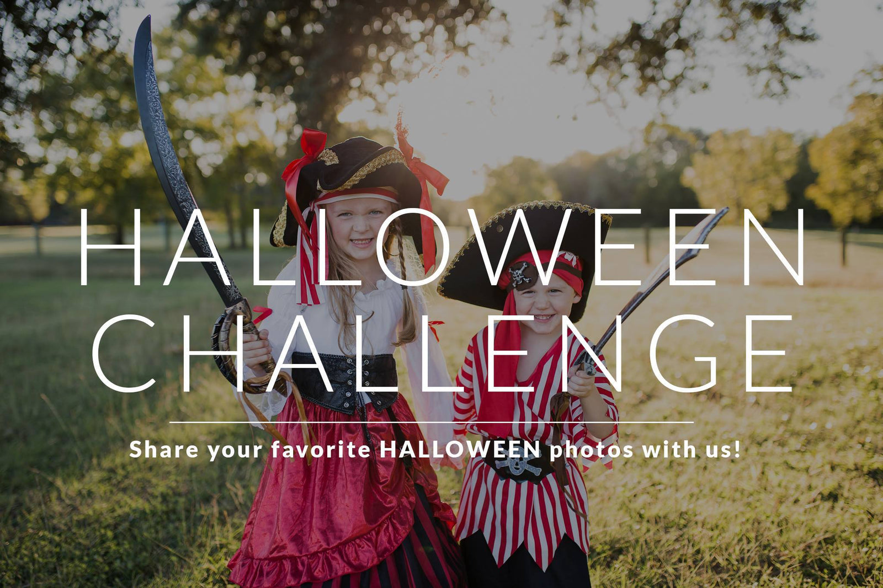Click the word 'HALLOWEEN' in the subtitle

(x=461, y=450)
